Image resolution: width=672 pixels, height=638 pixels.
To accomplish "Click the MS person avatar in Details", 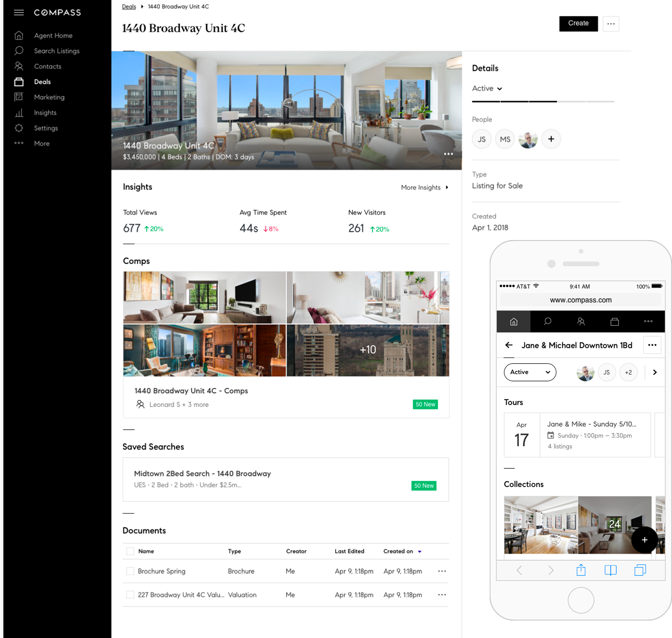I will click(505, 139).
